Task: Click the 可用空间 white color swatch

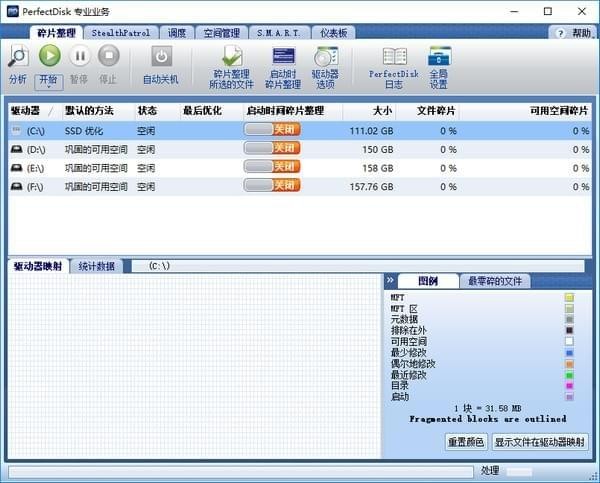Action: (569, 341)
